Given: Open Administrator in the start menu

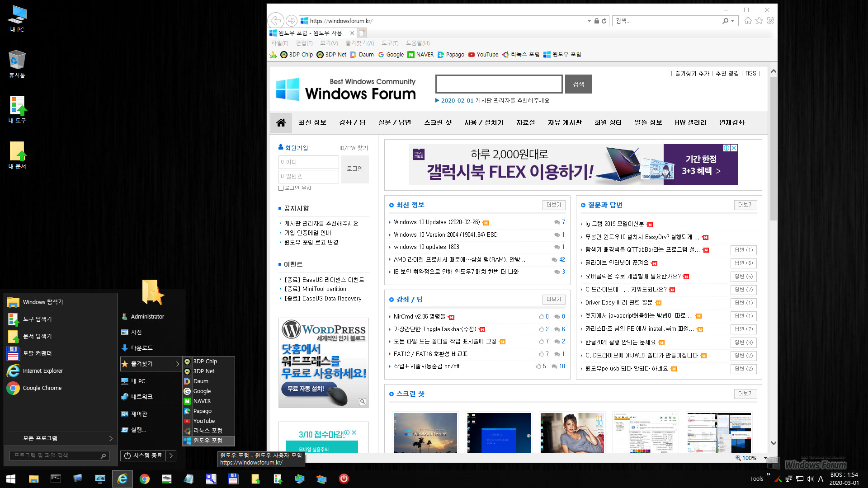Looking at the screenshot, I should 147,317.
